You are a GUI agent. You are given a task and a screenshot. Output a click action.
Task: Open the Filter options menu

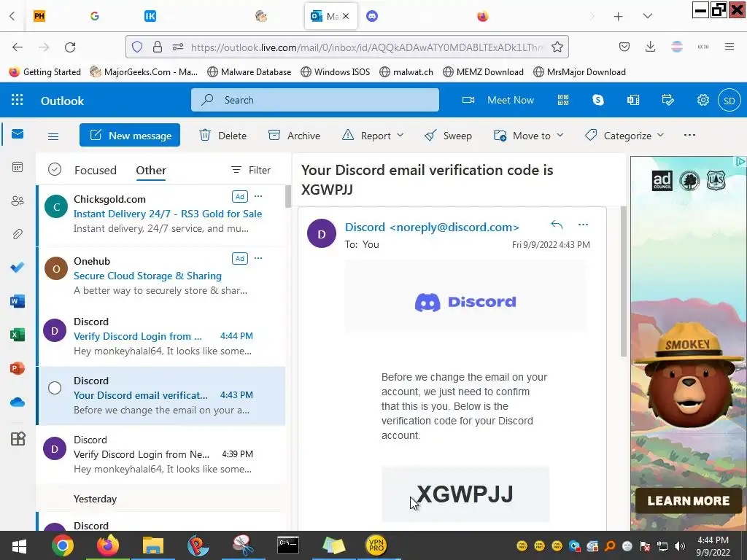[x=251, y=170]
